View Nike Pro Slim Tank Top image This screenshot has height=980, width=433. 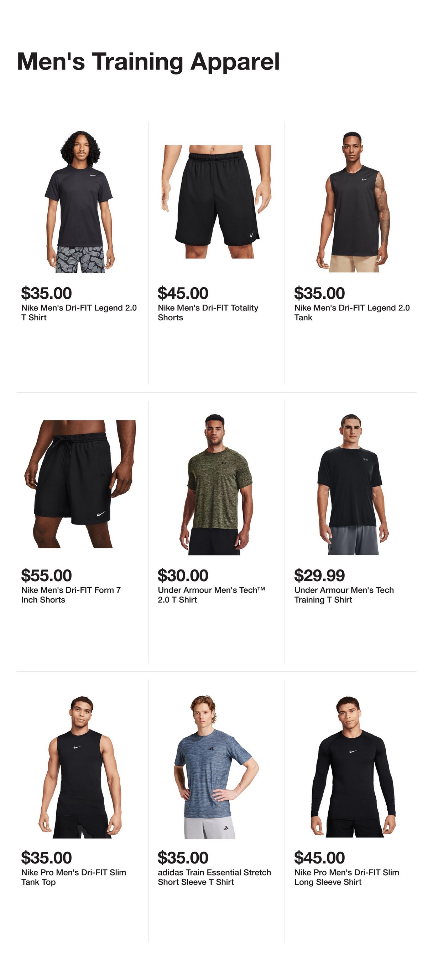point(80,767)
